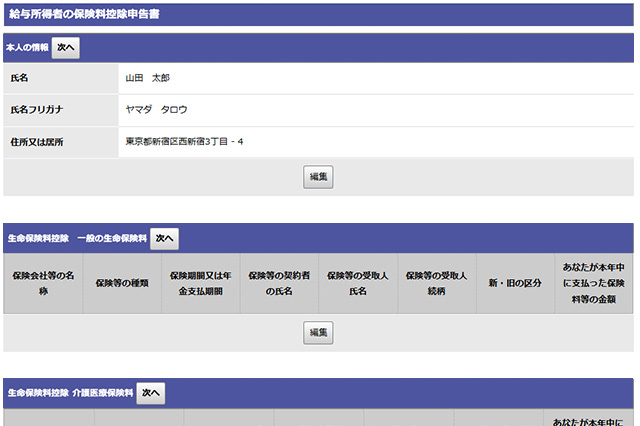Click the furigana value ヤマダ タロウ
The height and width of the screenshot is (426, 640).
point(156,110)
